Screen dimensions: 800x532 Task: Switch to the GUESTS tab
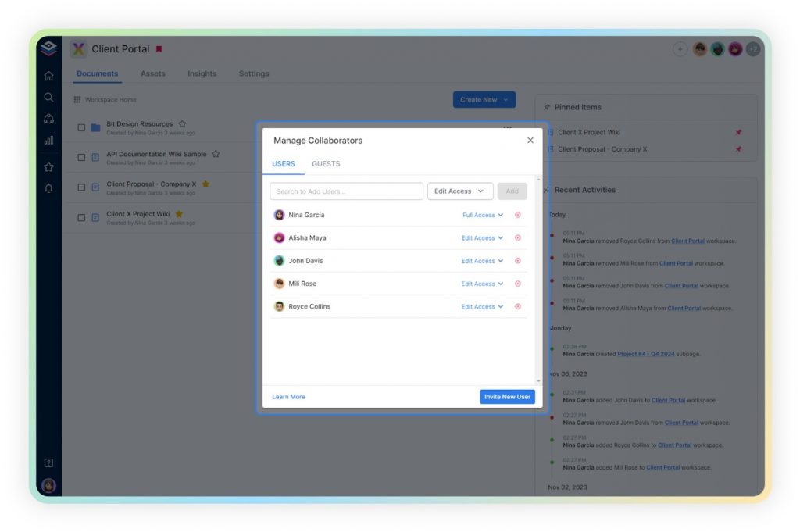tap(326, 164)
